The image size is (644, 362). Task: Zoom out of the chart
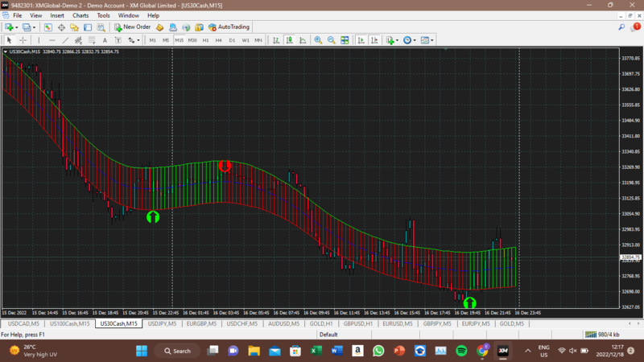point(331,40)
